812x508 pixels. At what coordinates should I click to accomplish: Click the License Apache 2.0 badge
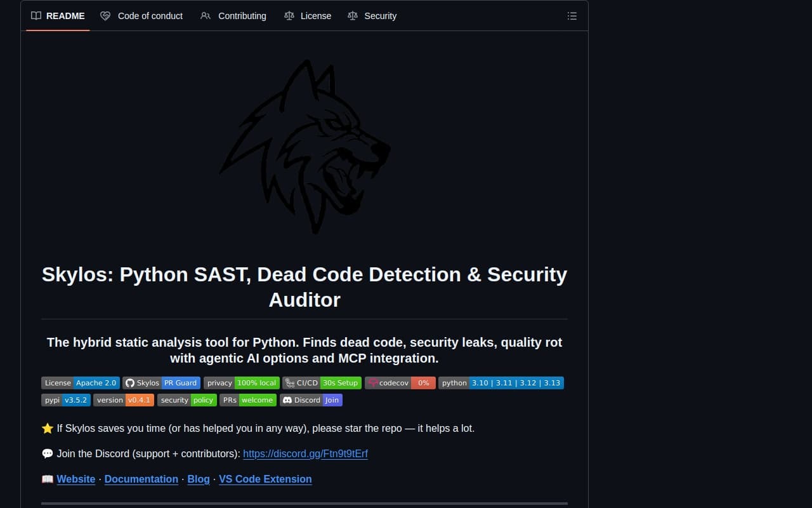pos(81,383)
